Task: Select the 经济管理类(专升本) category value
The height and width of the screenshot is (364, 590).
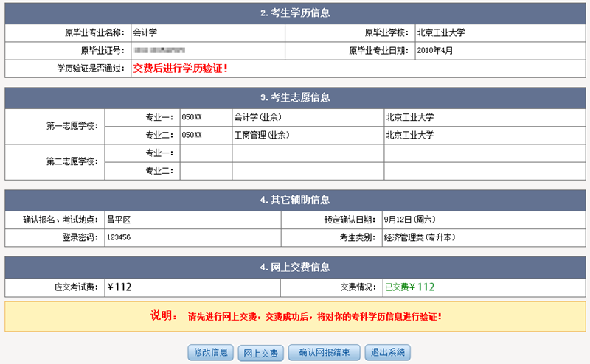Action: [419, 238]
